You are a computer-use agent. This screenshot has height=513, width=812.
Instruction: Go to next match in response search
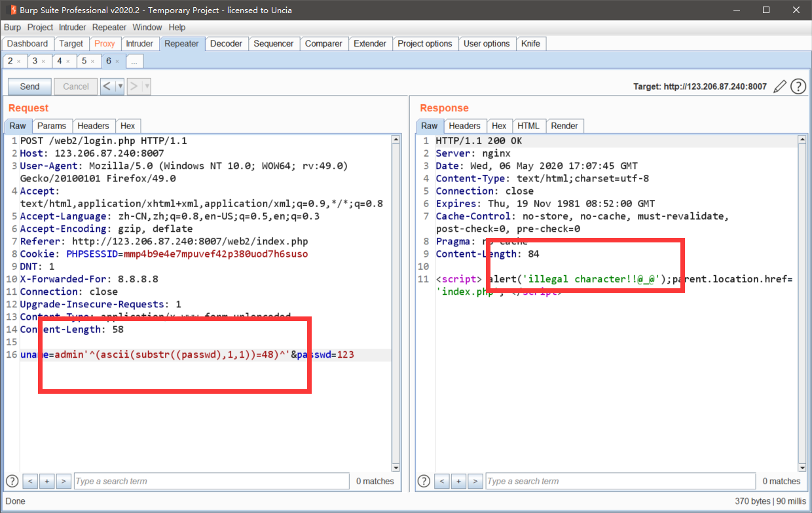pos(475,481)
